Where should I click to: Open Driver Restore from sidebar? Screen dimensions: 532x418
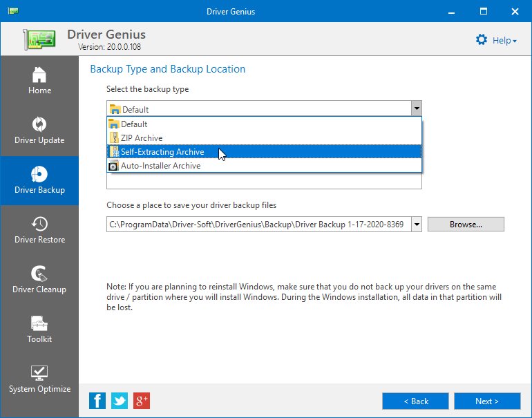pos(39,230)
